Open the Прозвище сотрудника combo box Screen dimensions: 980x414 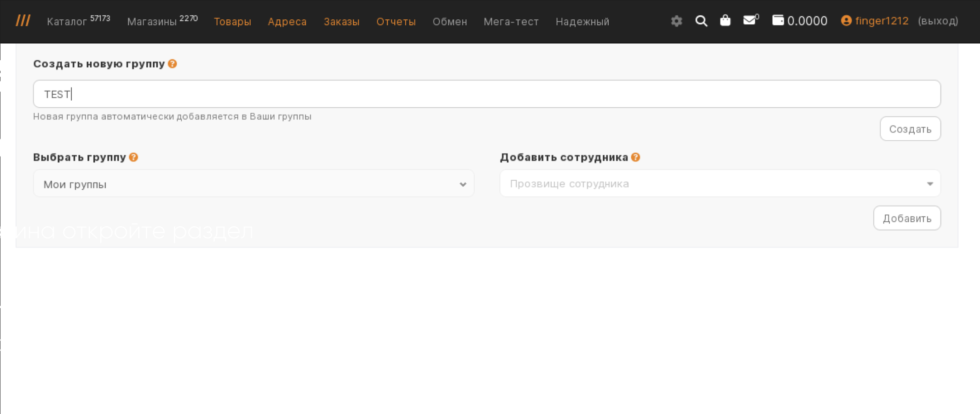(720, 184)
